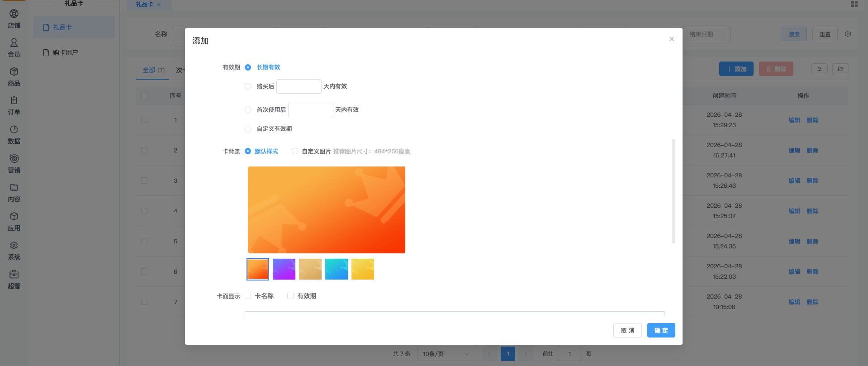868x366 pixels.
Task: Click the 首次使用后 days input field
Action: pyautogui.click(x=311, y=110)
